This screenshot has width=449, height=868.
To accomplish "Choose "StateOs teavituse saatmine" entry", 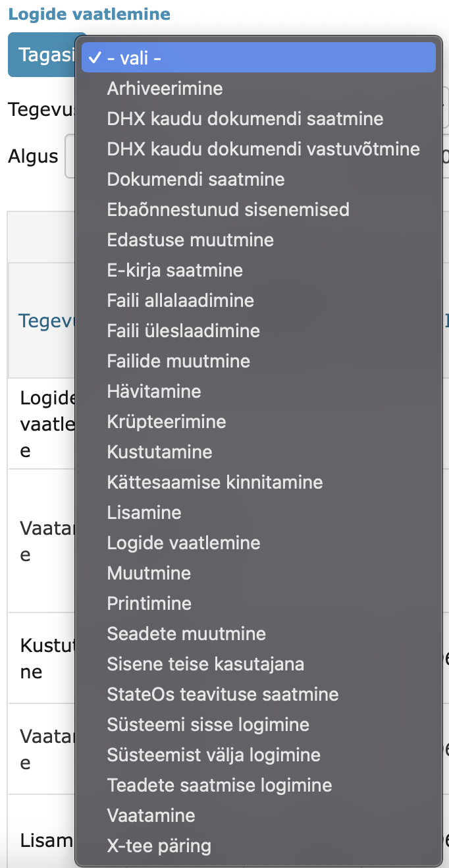I will coord(222,693).
